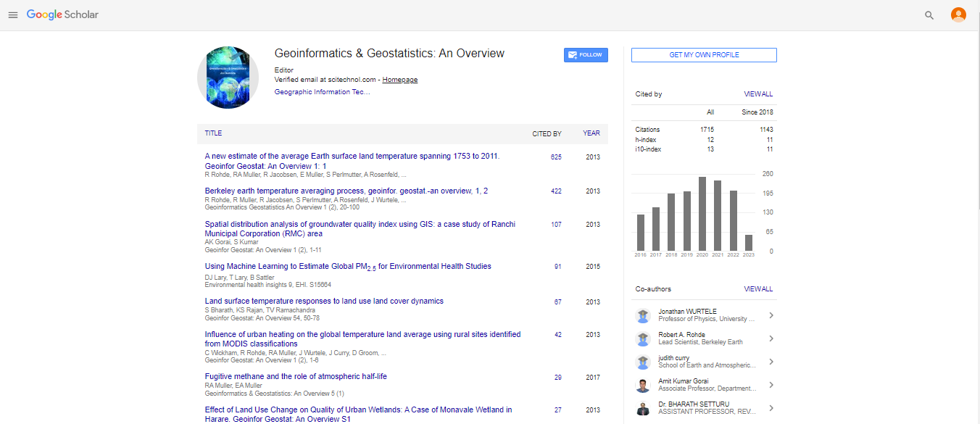The width and height of the screenshot is (980, 424).
Task: Open land surface temperature responses article
Action: coord(324,301)
